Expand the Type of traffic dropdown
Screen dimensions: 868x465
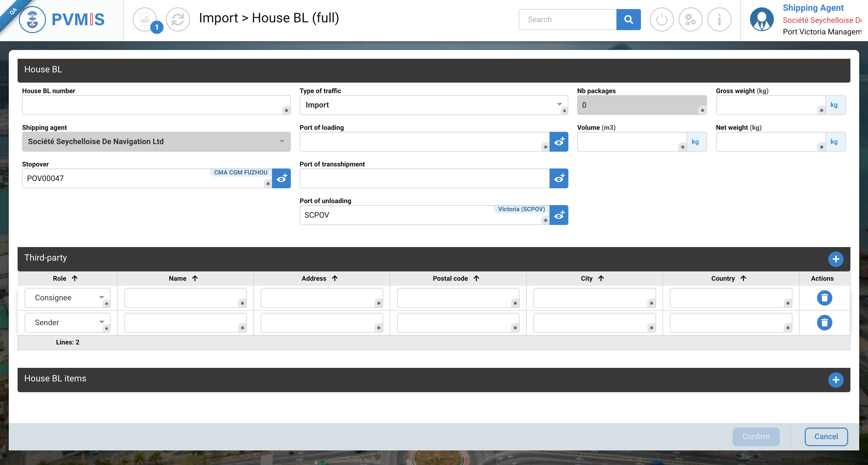tap(433, 105)
